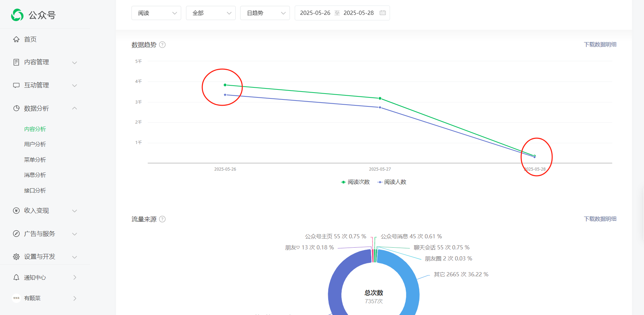644x315 pixels.
Task: Click the start date 2025-05-26 field
Action: point(315,13)
